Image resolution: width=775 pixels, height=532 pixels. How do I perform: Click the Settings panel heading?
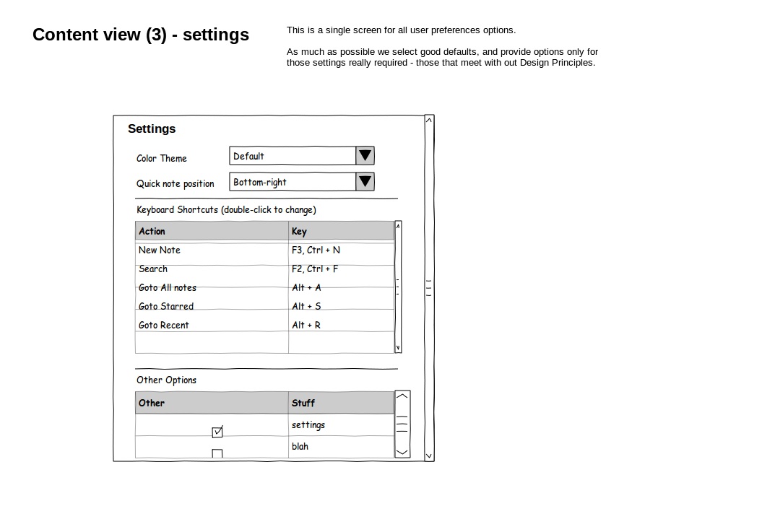click(x=152, y=128)
